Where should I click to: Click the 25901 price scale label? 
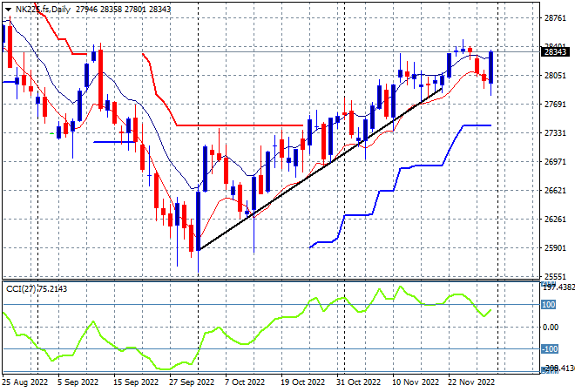coord(555,248)
